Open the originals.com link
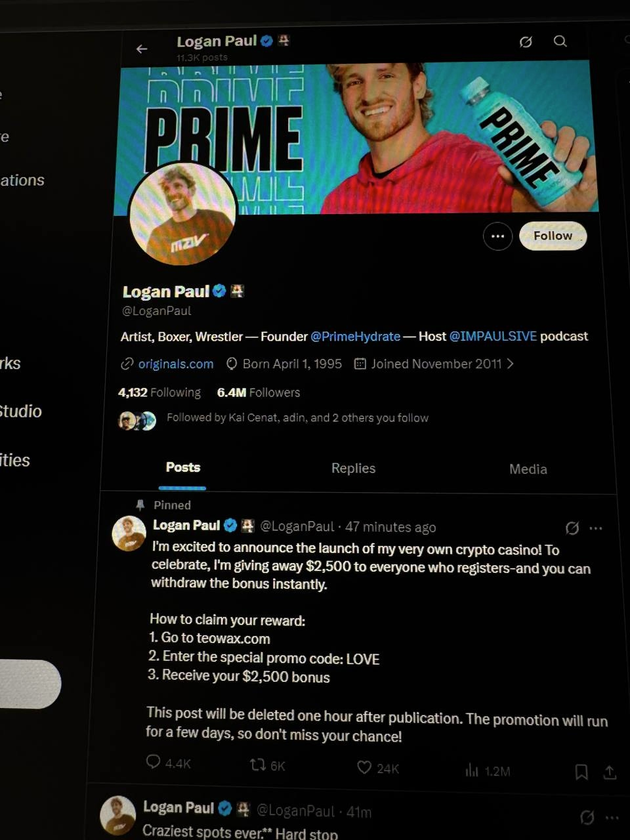Screen dimensions: 630x840 [176, 364]
